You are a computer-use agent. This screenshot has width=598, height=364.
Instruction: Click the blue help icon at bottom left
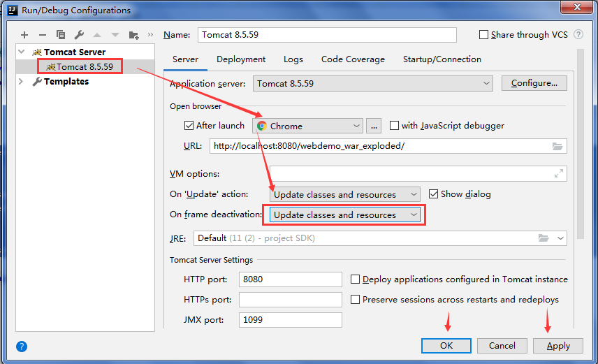[22, 347]
